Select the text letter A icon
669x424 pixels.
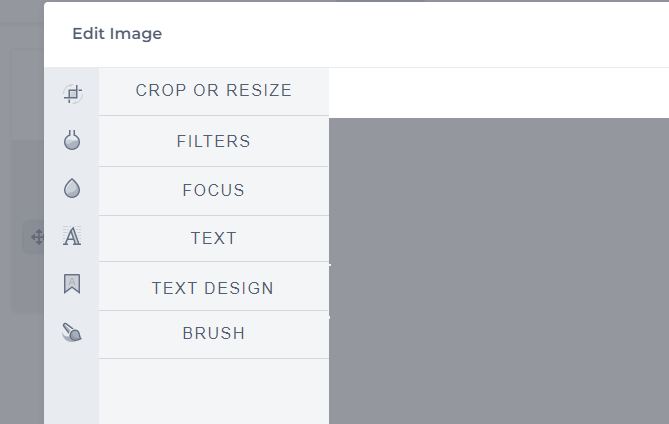[x=72, y=236]
